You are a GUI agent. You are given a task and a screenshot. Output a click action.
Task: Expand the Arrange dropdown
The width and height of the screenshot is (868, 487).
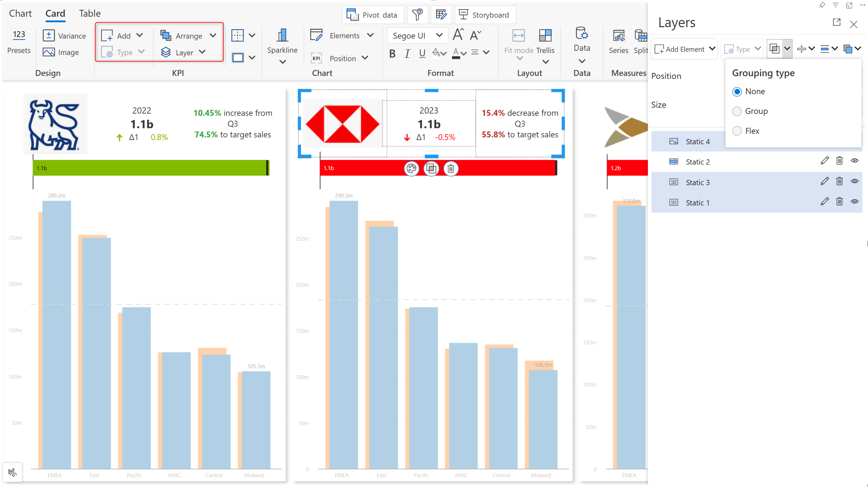[x=213, y=35]
